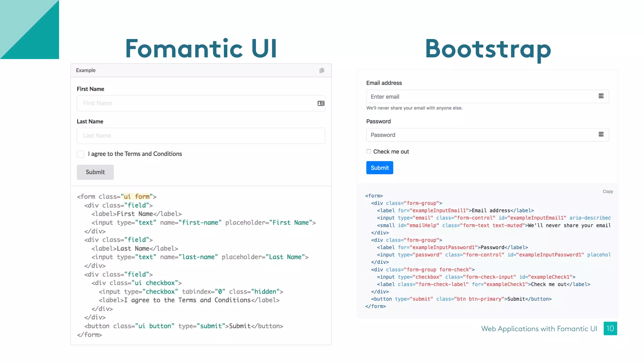Click the 'btn btn-primary' code line
The width and height of the screenshot is (644, 362).
click(461, 299)
